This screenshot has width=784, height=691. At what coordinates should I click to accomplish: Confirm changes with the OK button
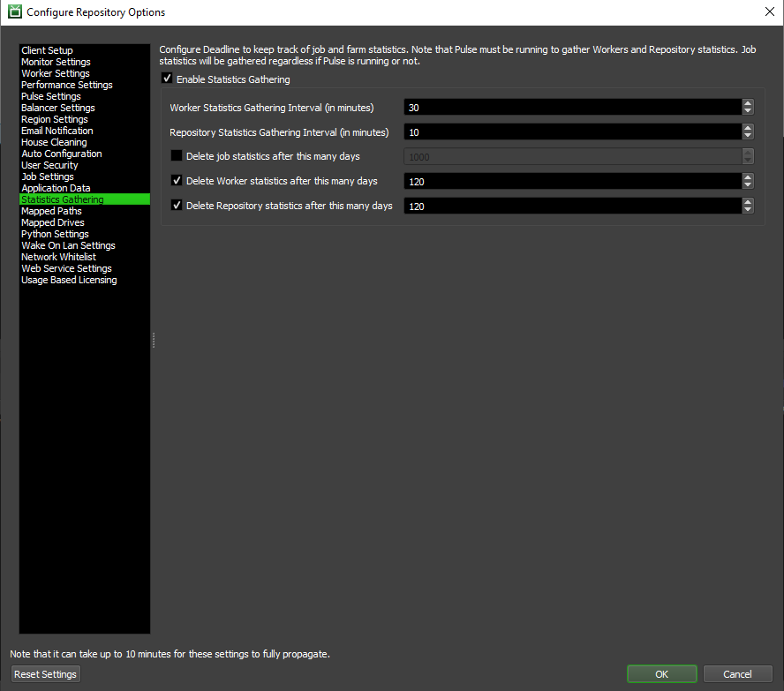pyautogui.click(x=662, y=674)
